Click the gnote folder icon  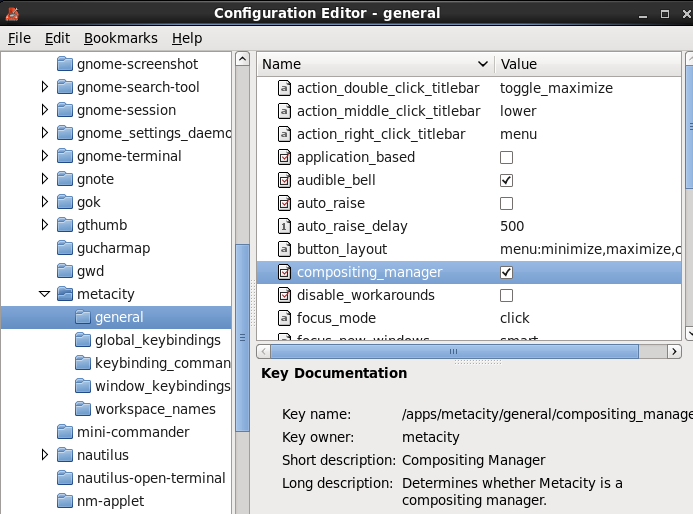[65, 179]
